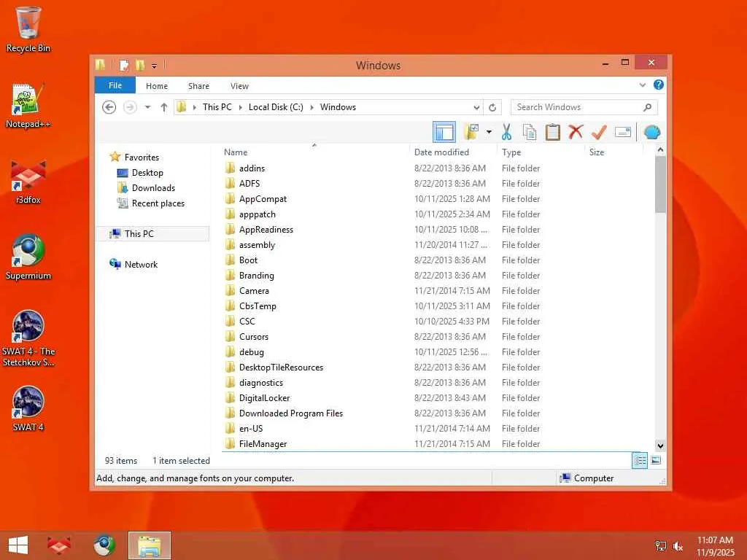The height and width of the screenshot is (560, 747).
Task: Open the Home ribbon tab
Action: click(x=157, y=86)
